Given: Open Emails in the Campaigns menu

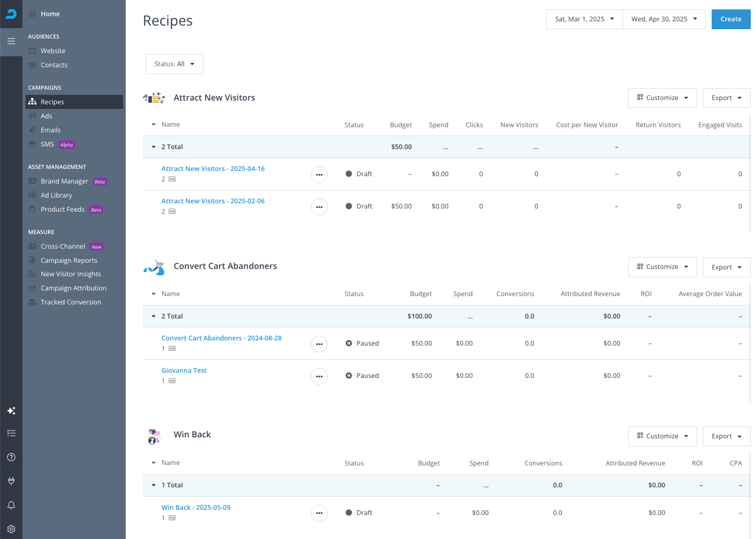Looking at the screenshot, I should [51, 130].
